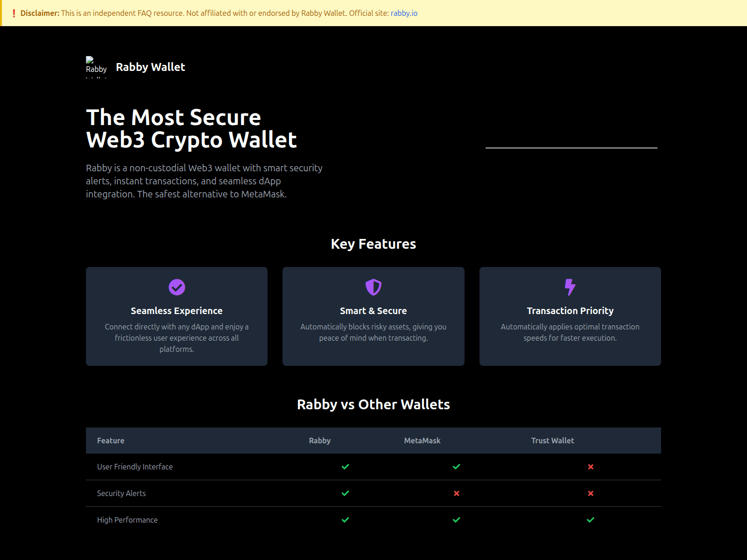This screenshot has height=560, width=747.
Task: Click Rabby's checkmark for High Performance
Action: click(345, 519)
